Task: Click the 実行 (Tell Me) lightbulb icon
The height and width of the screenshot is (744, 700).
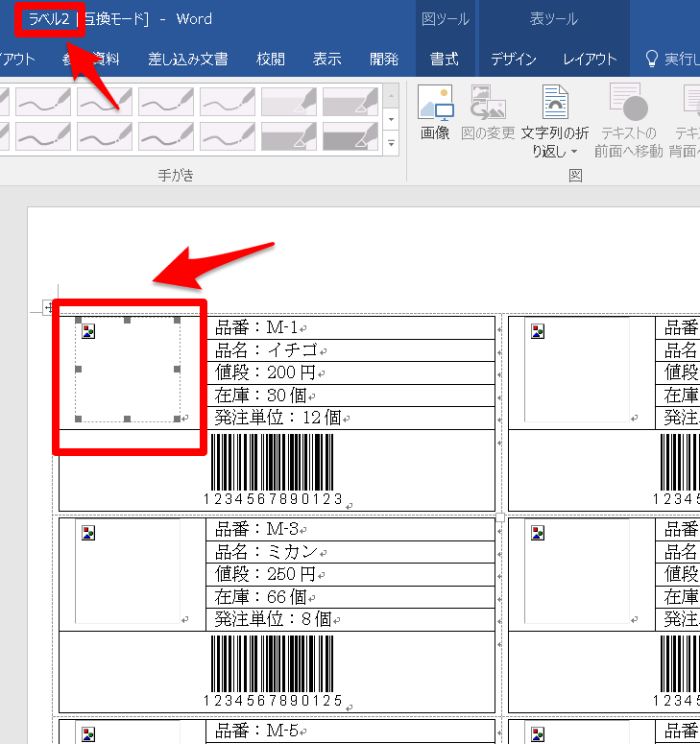Action: pyautogui.click(x=652, y=59)
